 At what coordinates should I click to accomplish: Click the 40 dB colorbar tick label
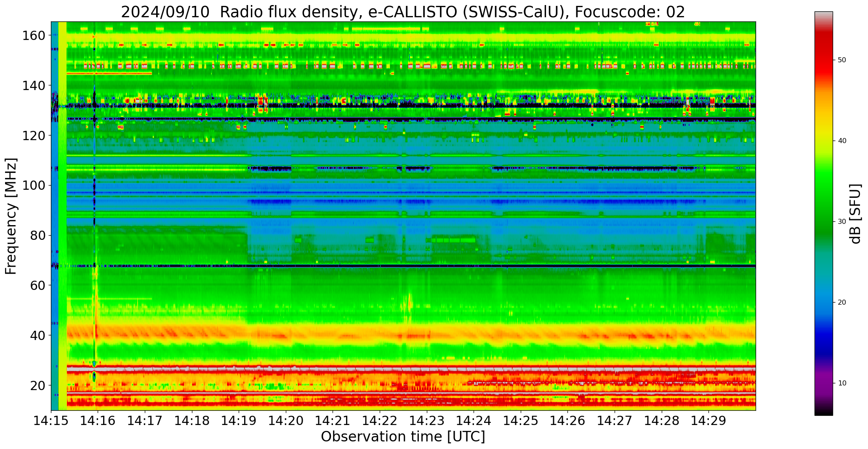842,141
